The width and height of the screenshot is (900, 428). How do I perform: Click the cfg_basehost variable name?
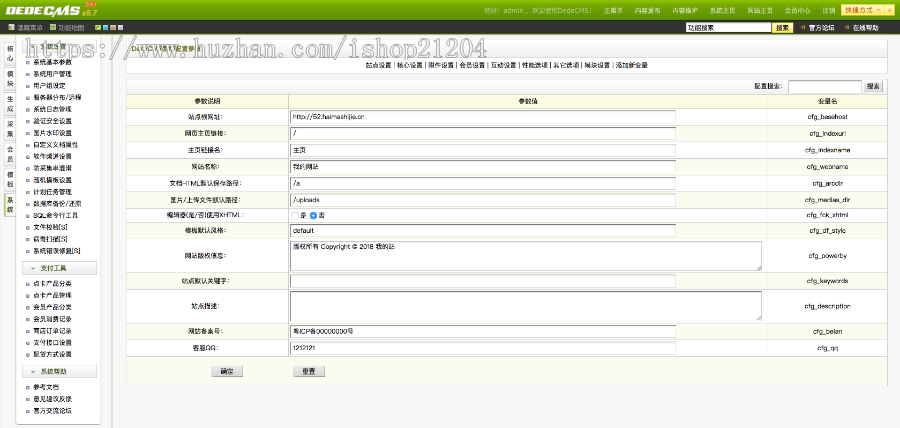pos(827,117)
